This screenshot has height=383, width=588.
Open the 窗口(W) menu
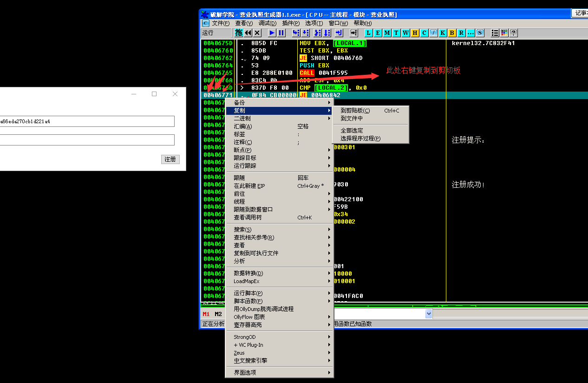click(338, 23)
